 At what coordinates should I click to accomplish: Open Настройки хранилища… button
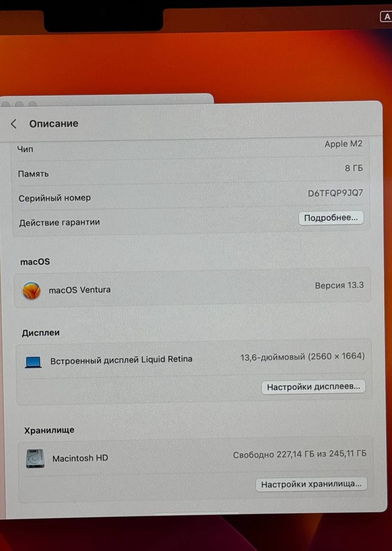312,484
